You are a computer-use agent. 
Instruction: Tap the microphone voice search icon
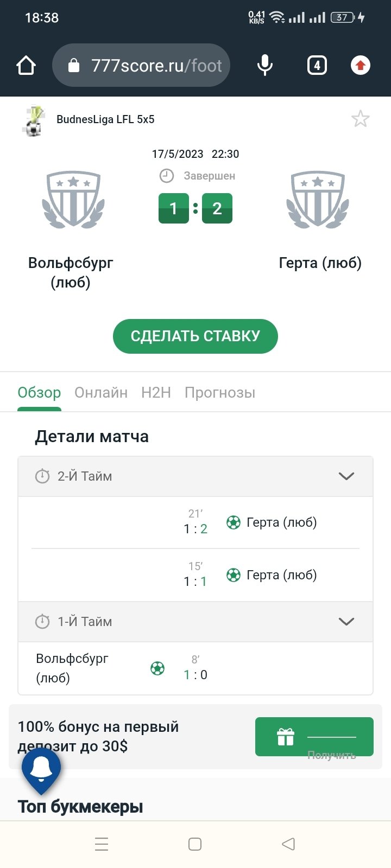pos(265,66)
